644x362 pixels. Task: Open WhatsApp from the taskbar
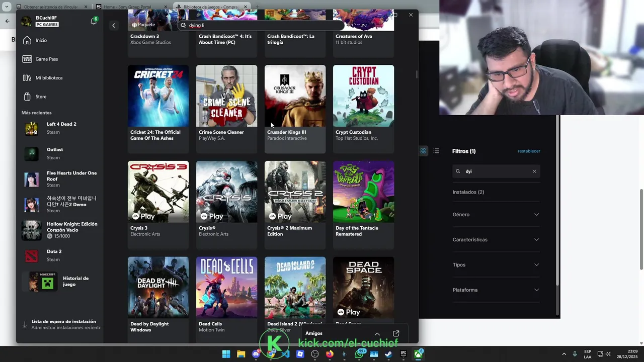[359, 354]
